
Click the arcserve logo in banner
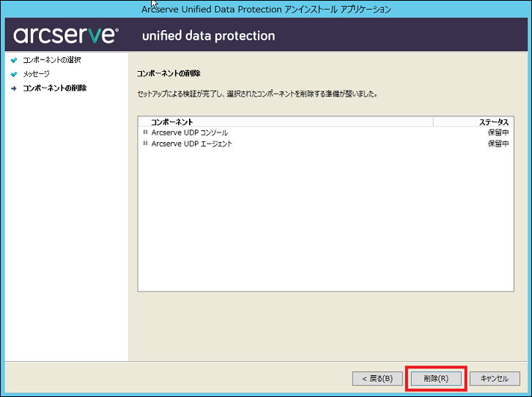pyautogui.click(x=66, y=35)
